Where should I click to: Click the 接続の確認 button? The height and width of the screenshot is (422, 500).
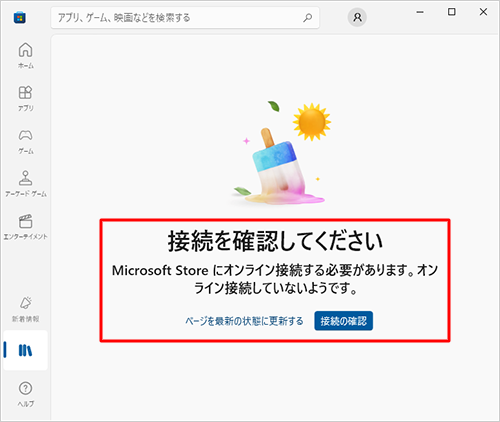(x=343, y=321)
